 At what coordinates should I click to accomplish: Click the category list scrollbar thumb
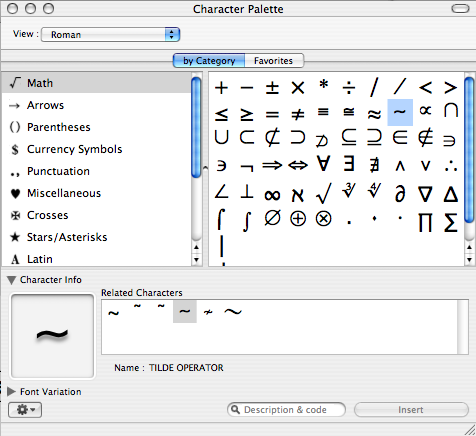196,127
